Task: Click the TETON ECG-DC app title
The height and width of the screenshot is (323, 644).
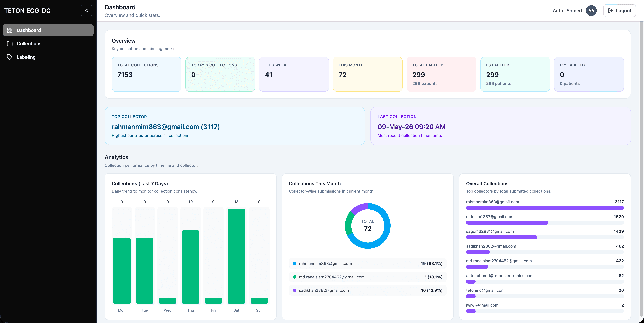Action: [x=28, y=11]
